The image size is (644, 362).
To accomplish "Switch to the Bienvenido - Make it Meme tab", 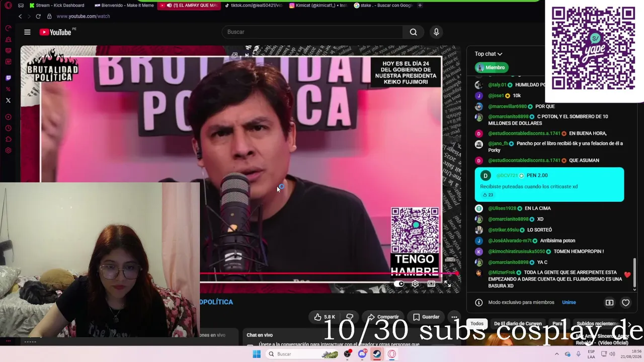I will 124,6.
